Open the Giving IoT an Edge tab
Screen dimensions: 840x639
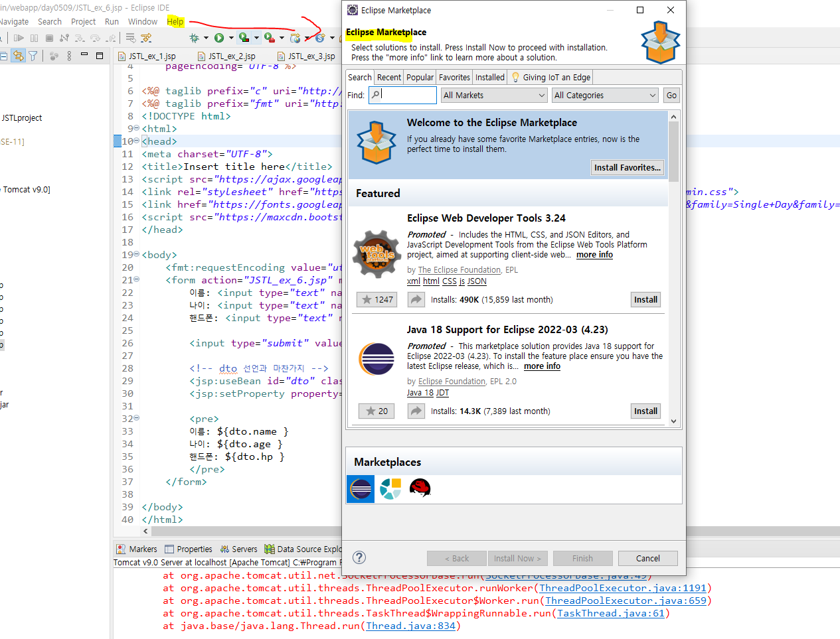pyautogui.click(x=550, y=77)
